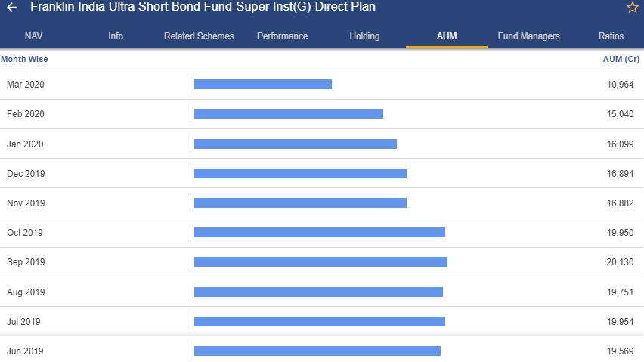This screenshot has width=644, height=362.
Task: Open the NAV tab
Action: [x=34, y=36]
